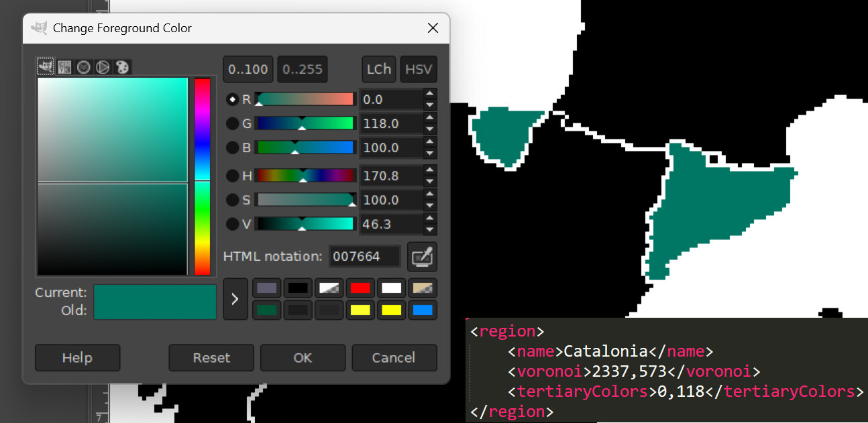Select the G channel radio button
Image resolution: width=868 pixels, height=423 pixels.
pyautogui.click(x=232, y=123)
